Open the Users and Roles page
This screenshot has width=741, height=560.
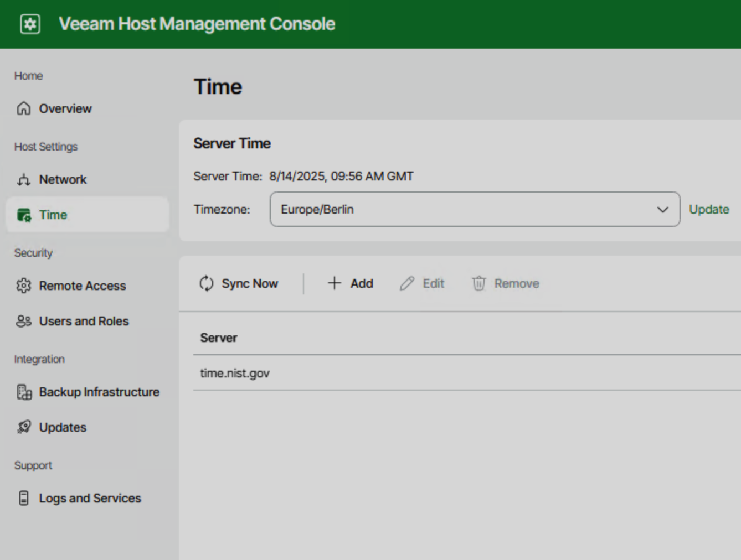[84, 322]
